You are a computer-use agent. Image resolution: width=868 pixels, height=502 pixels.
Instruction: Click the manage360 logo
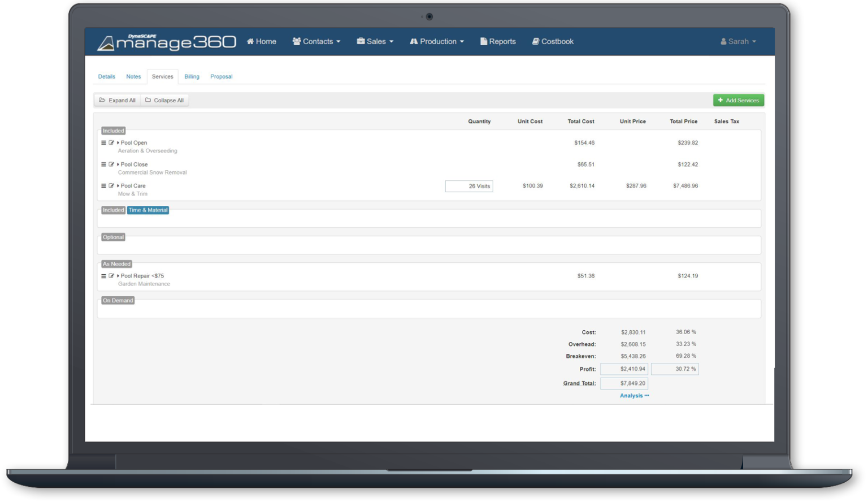(x=167, y=42)
